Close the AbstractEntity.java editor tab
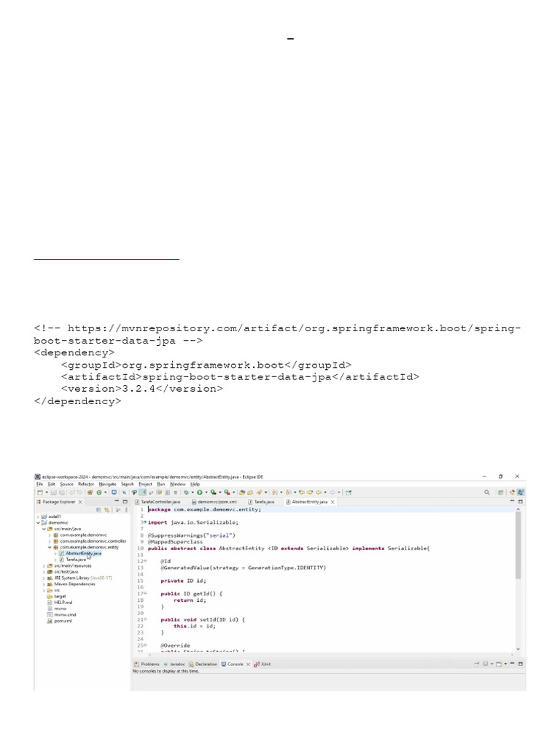Screen dimensions: 560x747 click(x=332, y=502)
